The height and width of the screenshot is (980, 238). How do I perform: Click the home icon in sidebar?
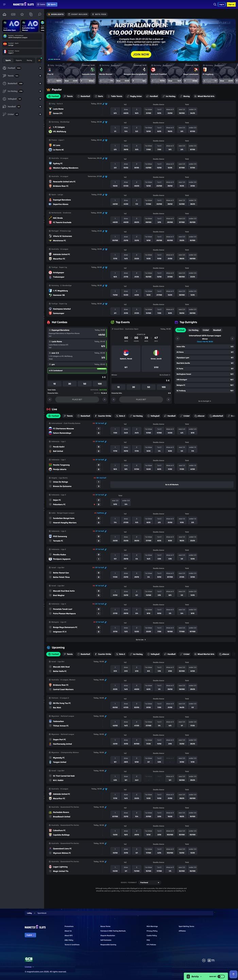click(x=4, y=15)
